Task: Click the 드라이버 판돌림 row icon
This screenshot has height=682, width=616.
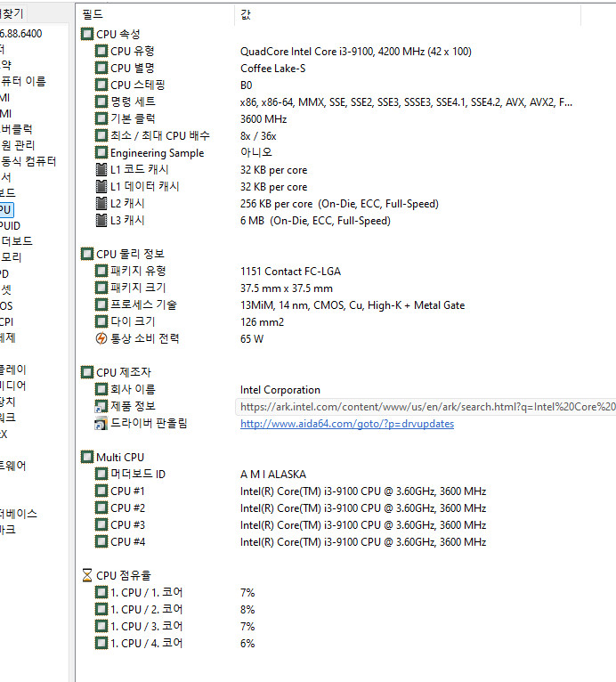Action: point(101,424)
